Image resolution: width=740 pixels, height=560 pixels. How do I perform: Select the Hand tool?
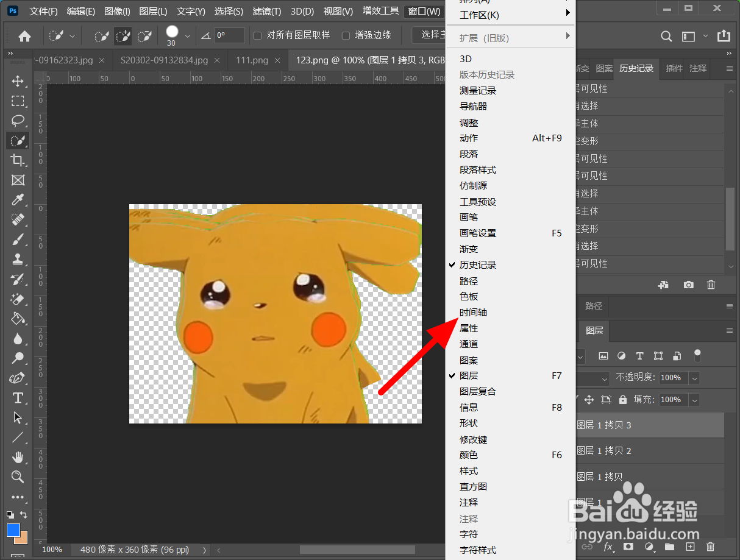(x=18, y=457)
